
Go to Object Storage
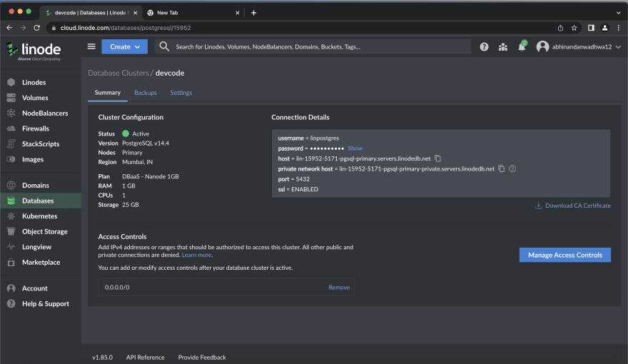[x=45, y=231]
